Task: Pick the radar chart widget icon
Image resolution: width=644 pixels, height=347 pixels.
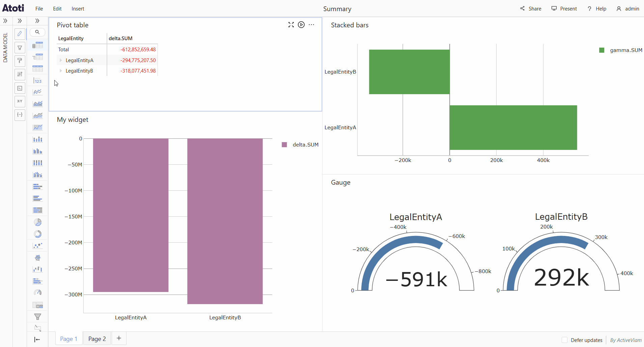Action: pos(38,258)
